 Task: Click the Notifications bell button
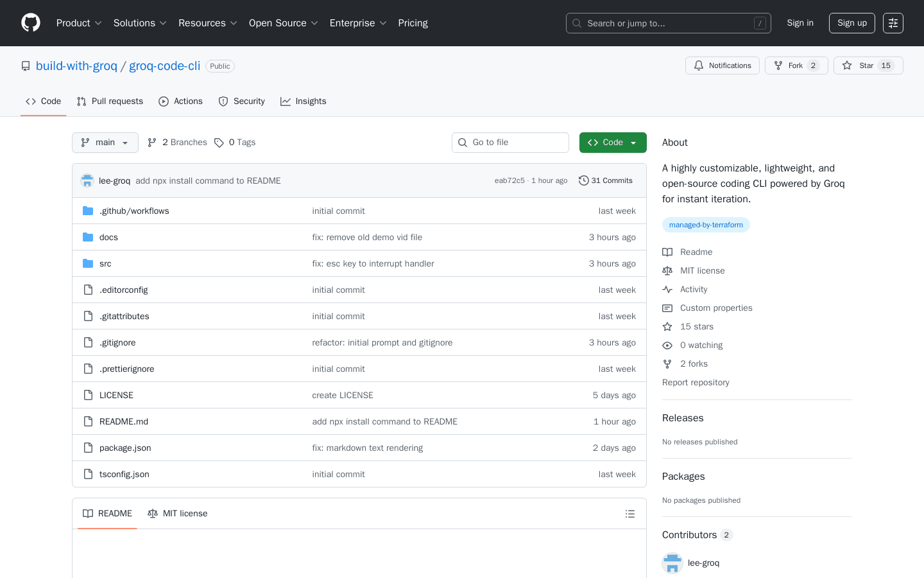[723, 66]
